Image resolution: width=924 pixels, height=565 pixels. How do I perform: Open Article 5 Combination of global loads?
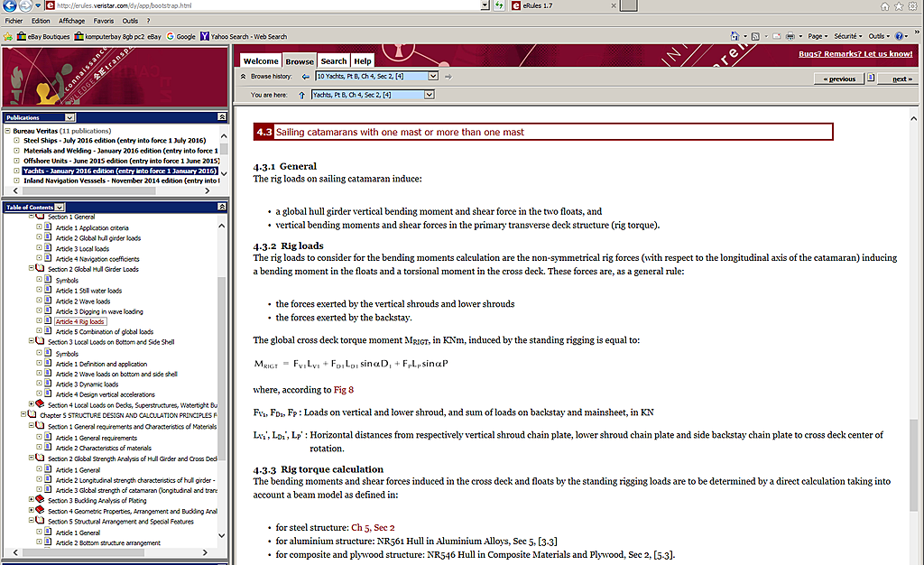point(105,332)
